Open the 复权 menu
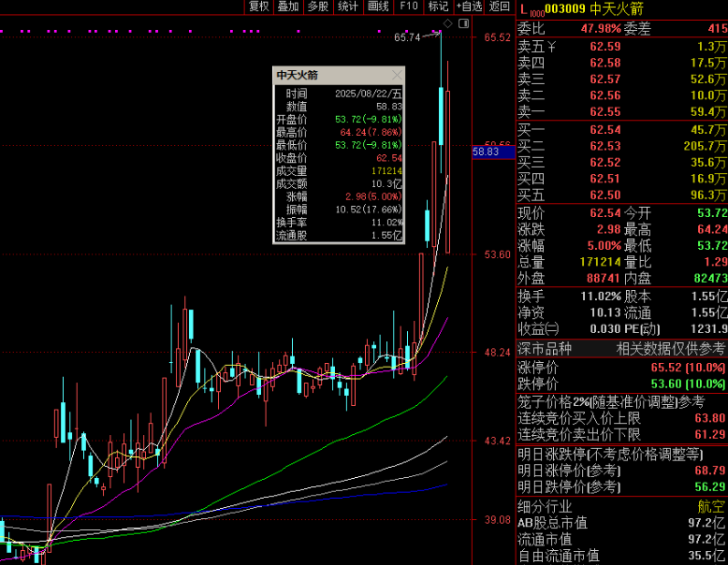Image resolution: width=728 pixels, height=565 pixels. click(258, 7)
